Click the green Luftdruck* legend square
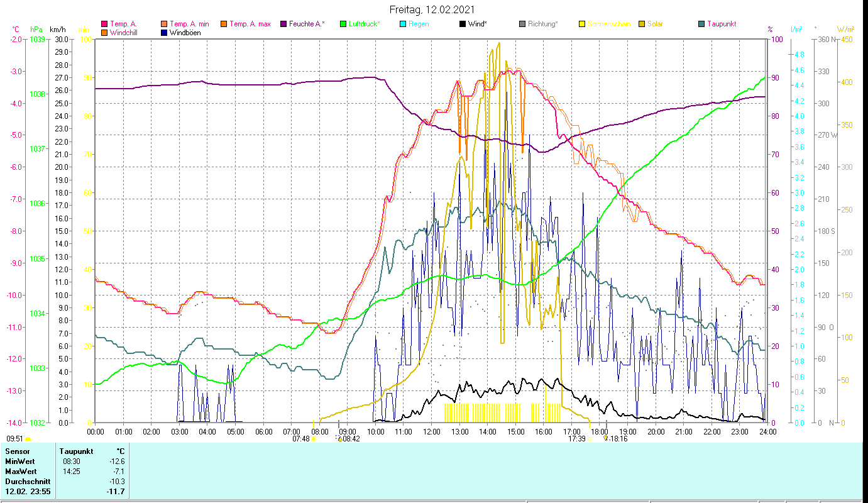Image resolution: width=868 pixels, height=503 pixels. click(x=343, y=24)
